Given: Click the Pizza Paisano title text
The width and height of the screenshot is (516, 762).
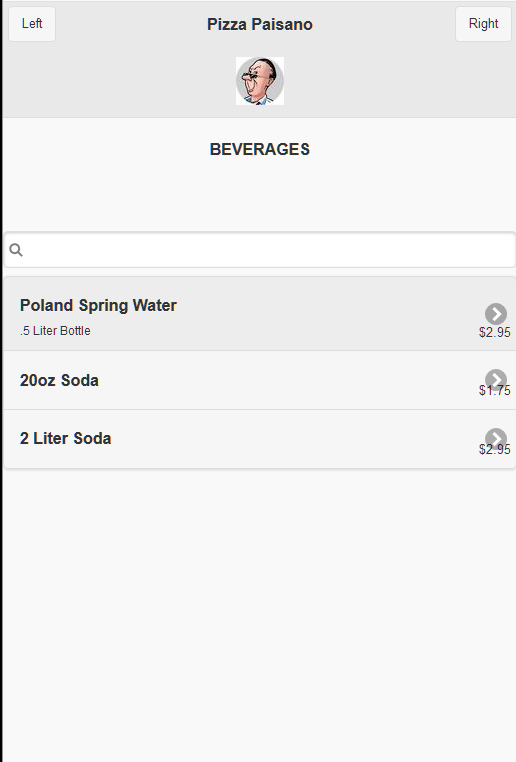Looking at the screenshot, I should tap(260, 24).
